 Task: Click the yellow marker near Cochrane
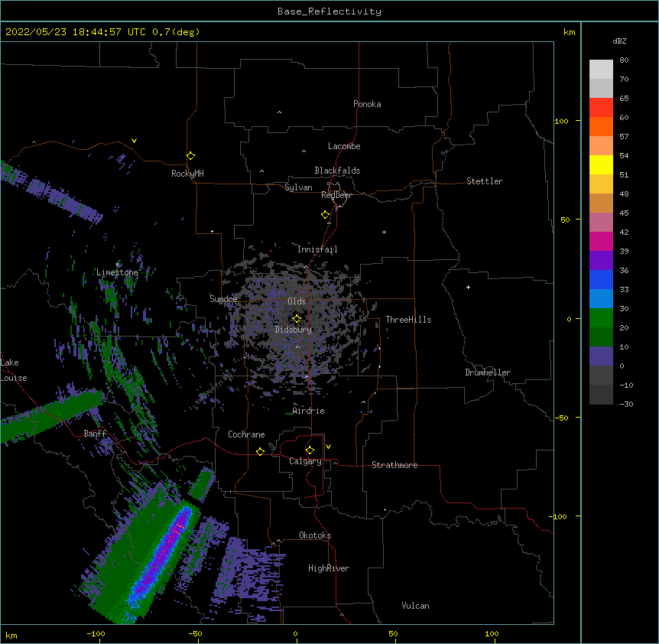click(260, 451)
